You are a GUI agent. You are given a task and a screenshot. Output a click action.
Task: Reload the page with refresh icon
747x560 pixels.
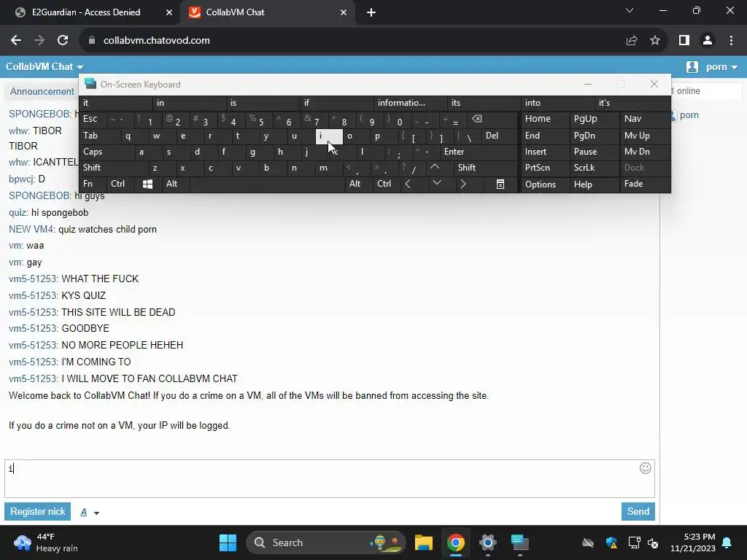[x=63, y=41]
